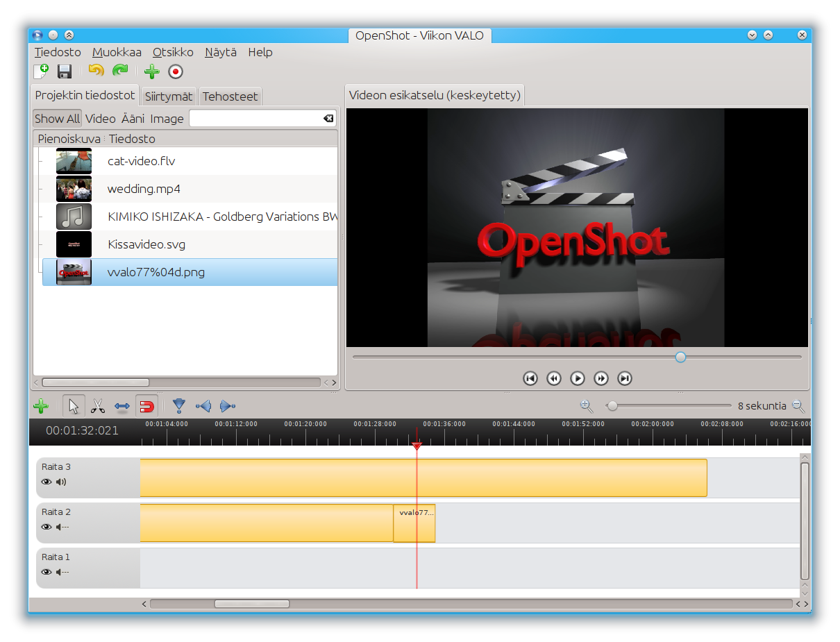Image resolution: width=840 pixels, height=642 pixels.
Task: Mute the audio of Raita 3 track
Action: point(61,482)
